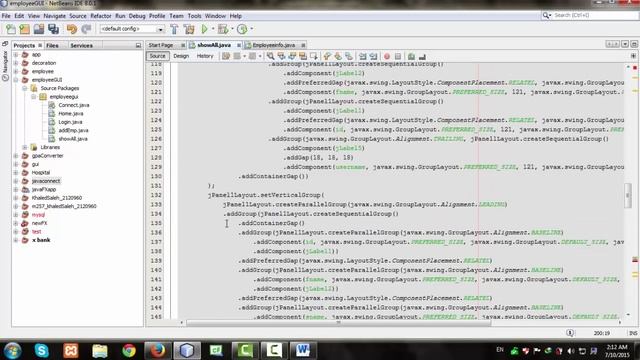This screenshot has width=640, height=360.
Task: Open the Tools menu
Action: [x=194, y=16]
